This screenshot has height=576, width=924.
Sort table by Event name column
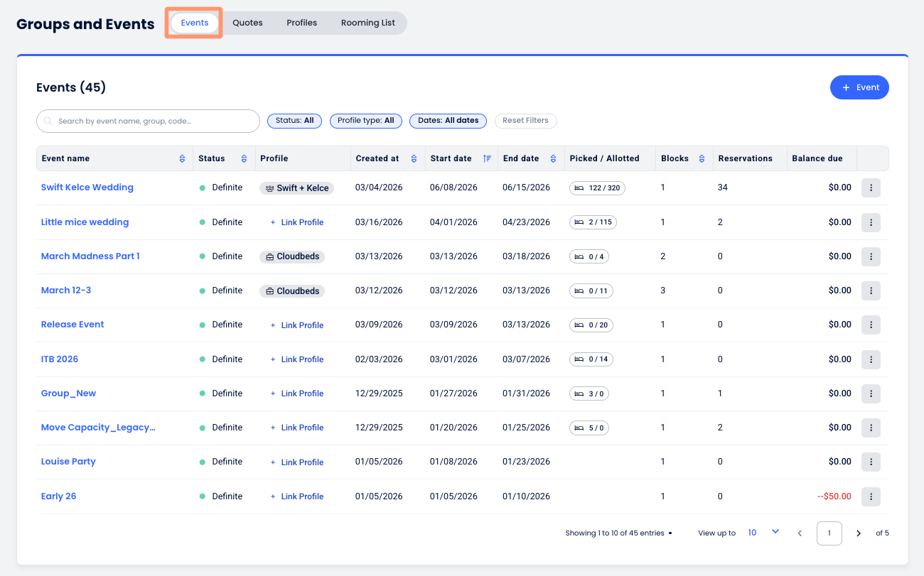point(182,159)
